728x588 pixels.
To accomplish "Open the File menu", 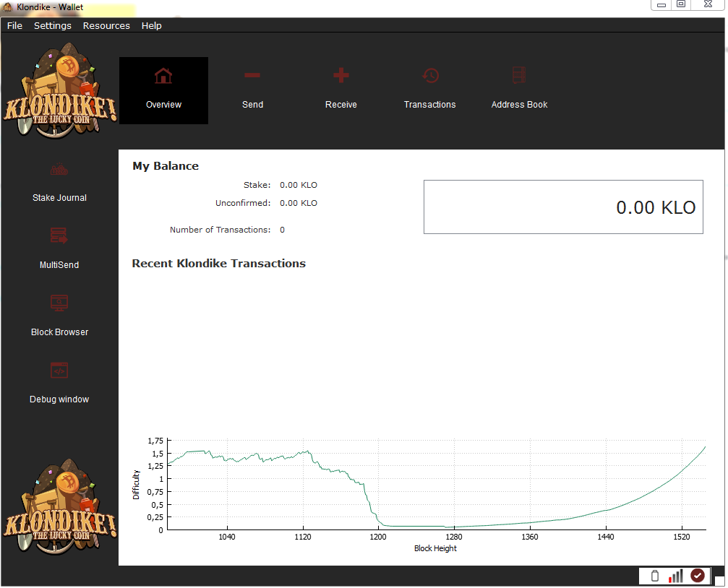I will (x=14, y=25).
